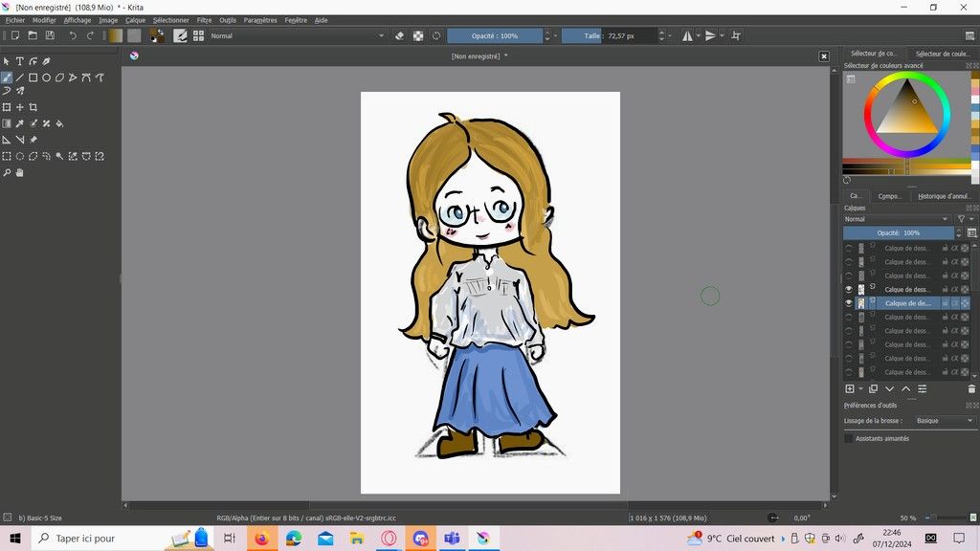The width and height of the screenshot is (980, 551).
Task: Click the Windows taskbar search box
Action: pyautogui.click(x=96, y=539)
